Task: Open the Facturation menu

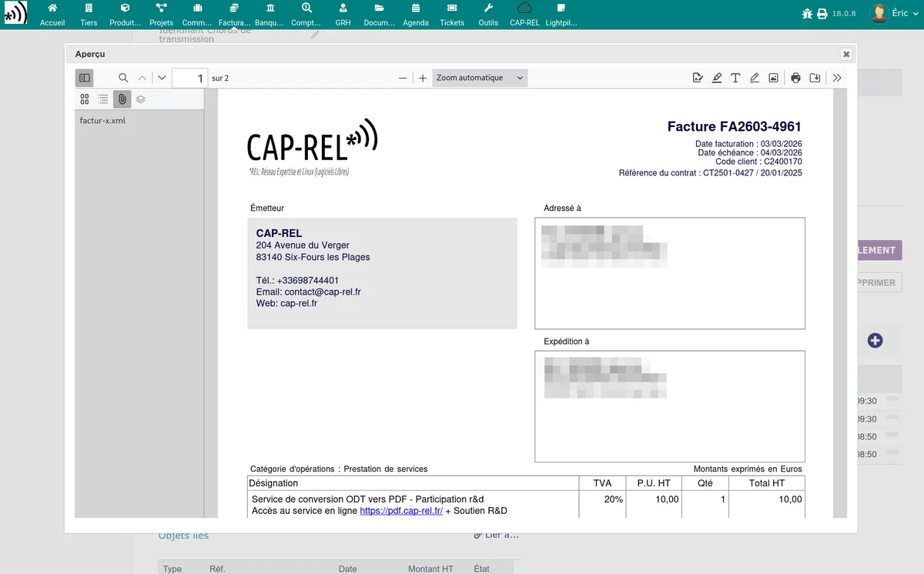Action: pyautogui.click(x=234, y=15)
